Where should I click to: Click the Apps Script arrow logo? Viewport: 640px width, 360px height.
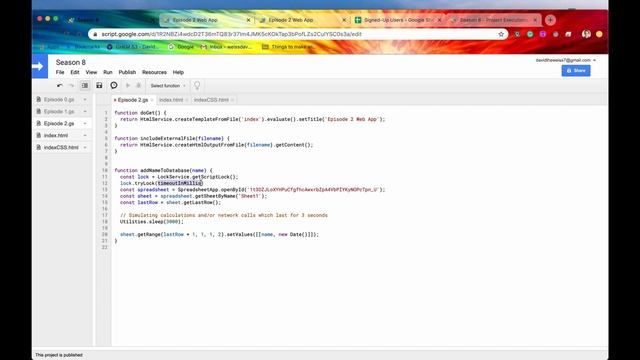tap(40, 66)
